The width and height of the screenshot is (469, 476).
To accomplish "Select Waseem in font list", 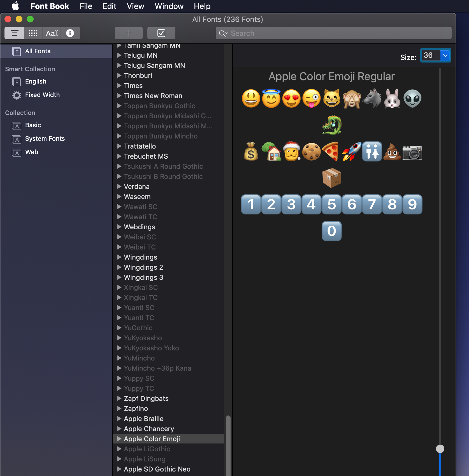I will (x=168, y=197).
